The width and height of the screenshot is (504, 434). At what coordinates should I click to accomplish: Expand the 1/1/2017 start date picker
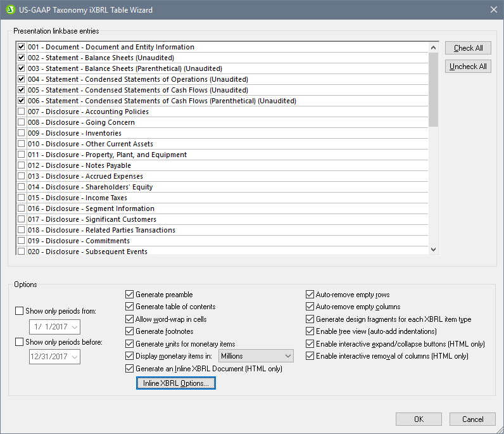[x=75, y=327]
